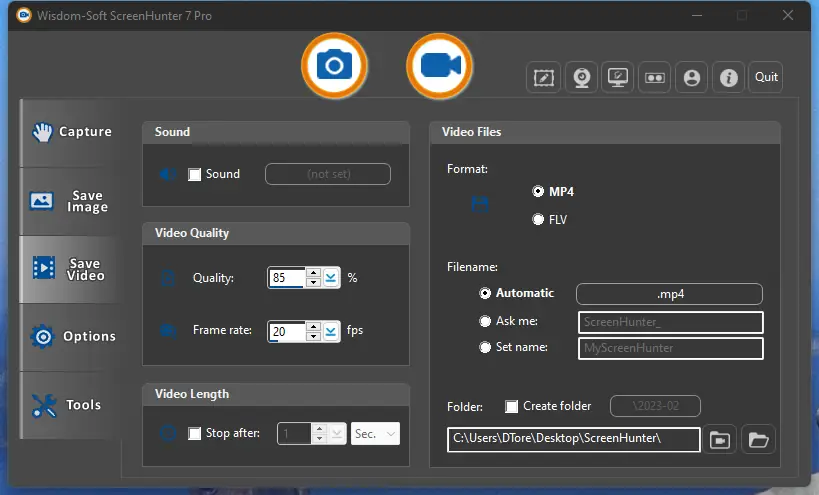
Task: Enable the Sound checkbox
Action: click(194, 174)
